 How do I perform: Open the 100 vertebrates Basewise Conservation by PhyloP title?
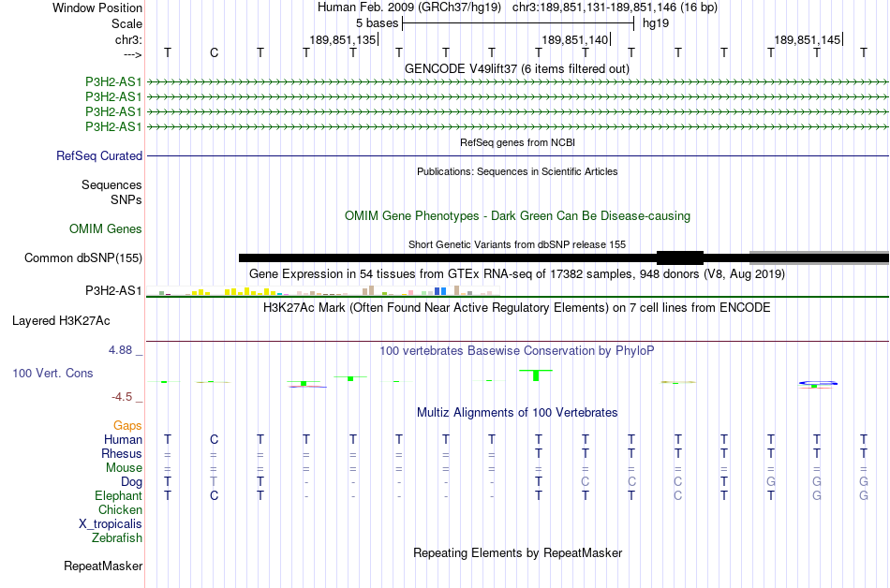tap(517, 351)
